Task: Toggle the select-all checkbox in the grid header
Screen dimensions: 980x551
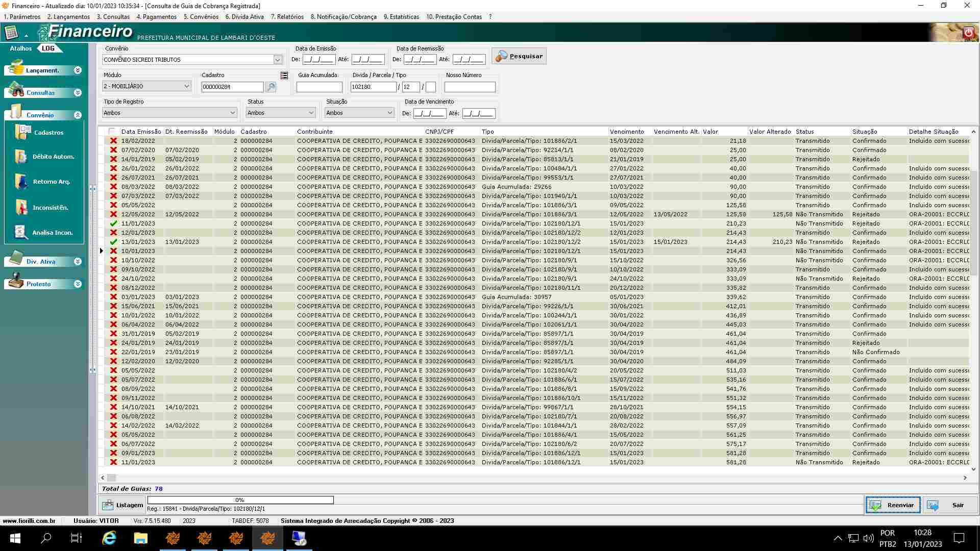Action: tap(112, 132)
